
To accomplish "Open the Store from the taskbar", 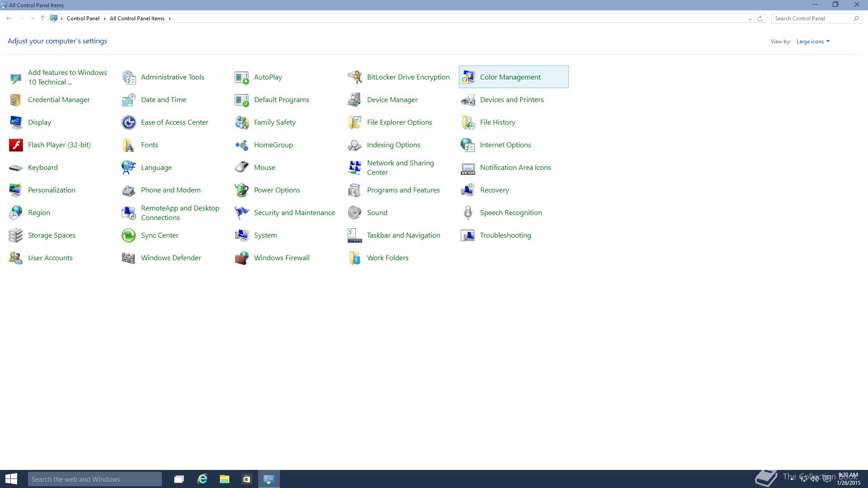I will click(x=246, y=479).
